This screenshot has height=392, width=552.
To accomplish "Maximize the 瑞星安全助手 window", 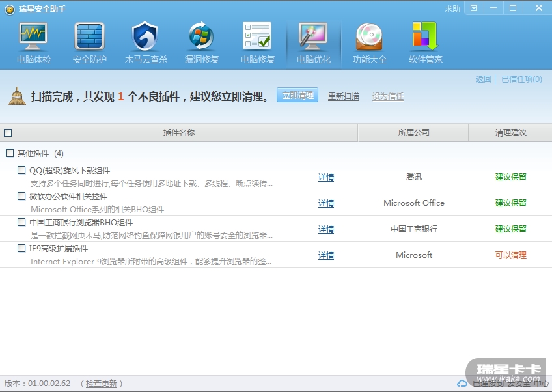I will coord(513,8).
